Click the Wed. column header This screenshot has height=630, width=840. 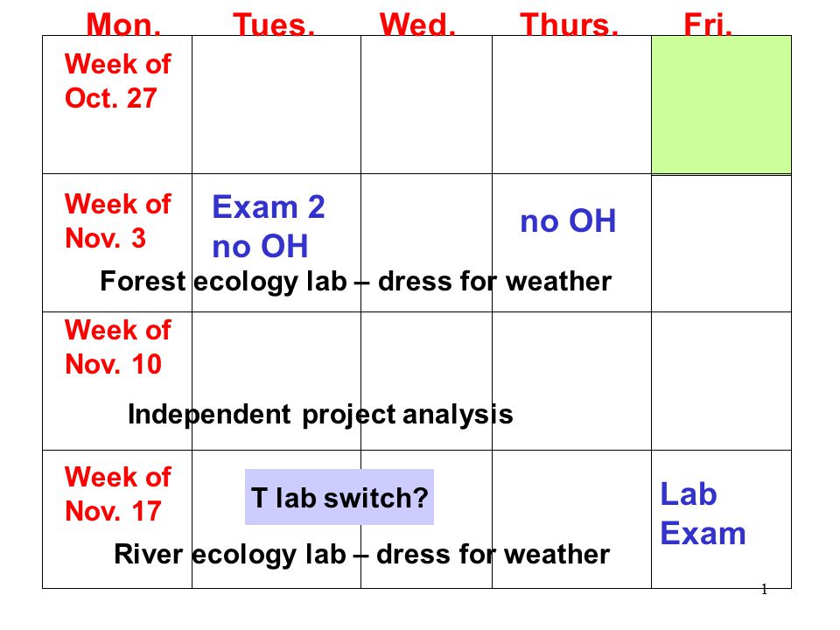click(x=418, y=24)
